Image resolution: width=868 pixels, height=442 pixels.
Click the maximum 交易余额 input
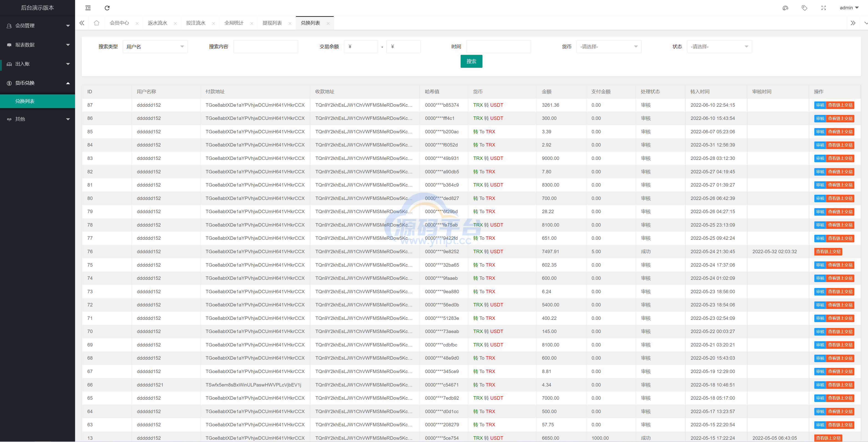403,46
